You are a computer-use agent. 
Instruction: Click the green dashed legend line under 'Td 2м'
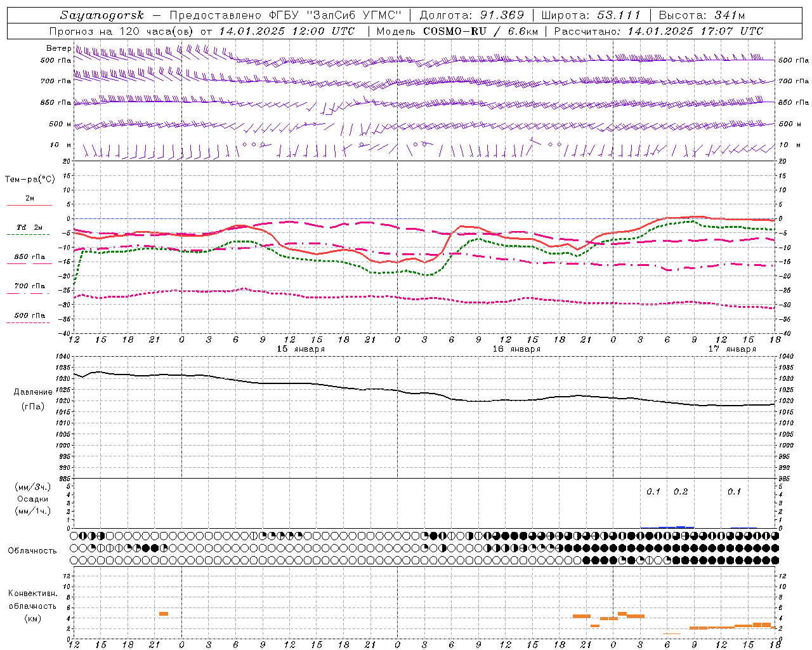[29, 235]
